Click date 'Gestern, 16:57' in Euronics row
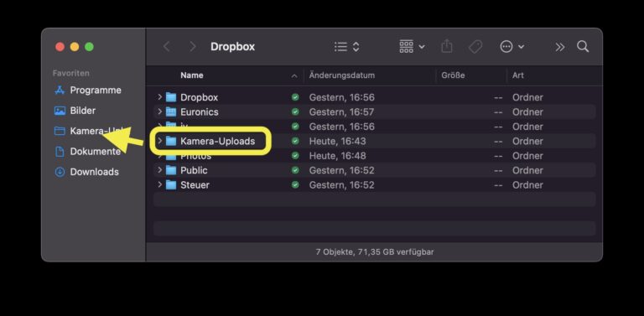Image resolution: width=644 pixels, height=316 pixels. click(342, 111)
